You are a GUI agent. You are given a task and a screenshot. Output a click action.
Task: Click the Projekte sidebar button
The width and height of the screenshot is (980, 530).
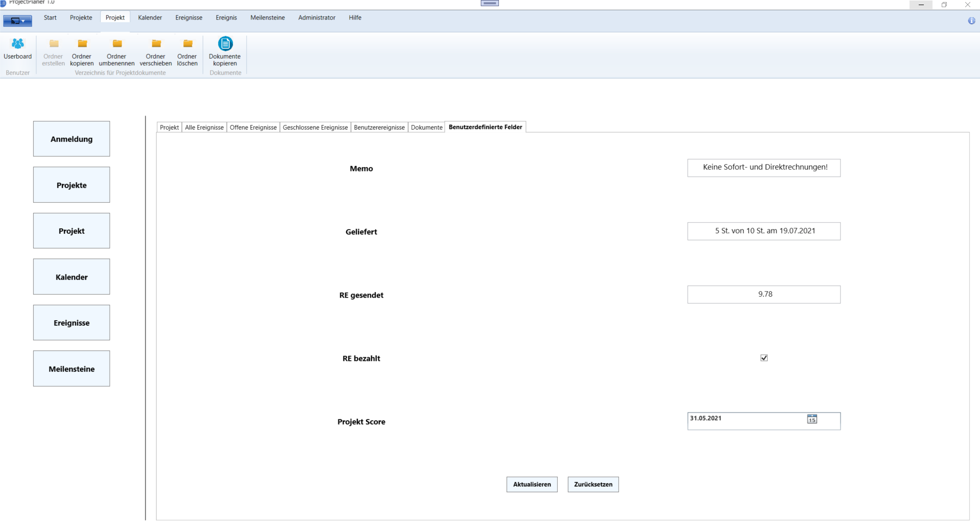coord(71,185)
